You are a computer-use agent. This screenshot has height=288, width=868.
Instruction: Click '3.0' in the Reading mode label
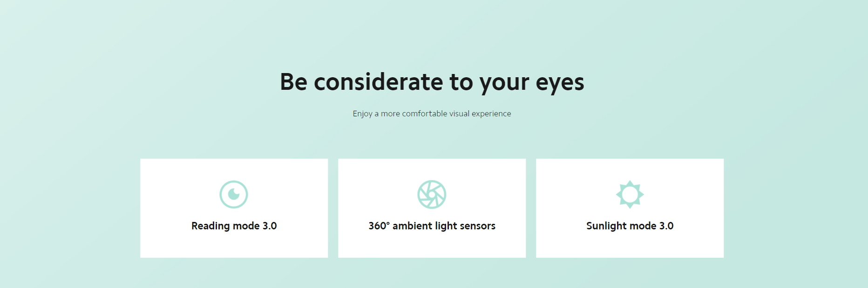pos(270,226)
